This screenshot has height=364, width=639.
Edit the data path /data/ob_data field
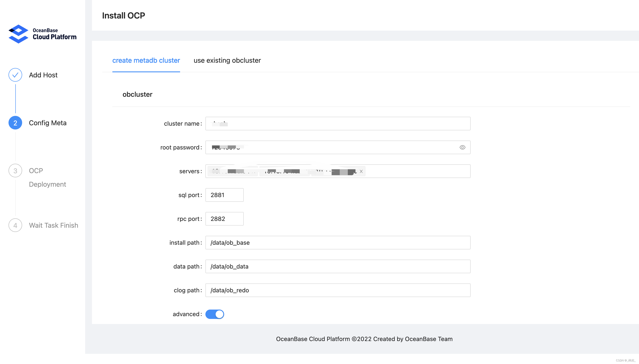338,266
